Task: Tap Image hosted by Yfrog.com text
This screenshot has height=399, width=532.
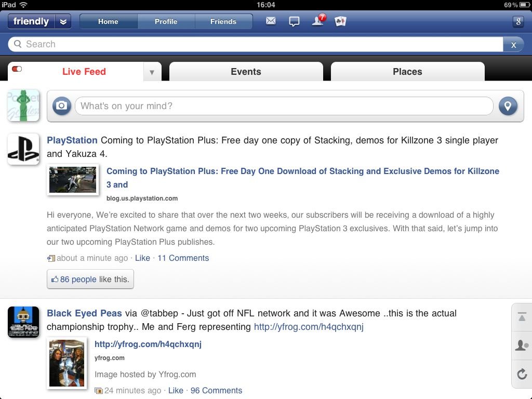Action: pyautogui.click(x=145, y=374)
